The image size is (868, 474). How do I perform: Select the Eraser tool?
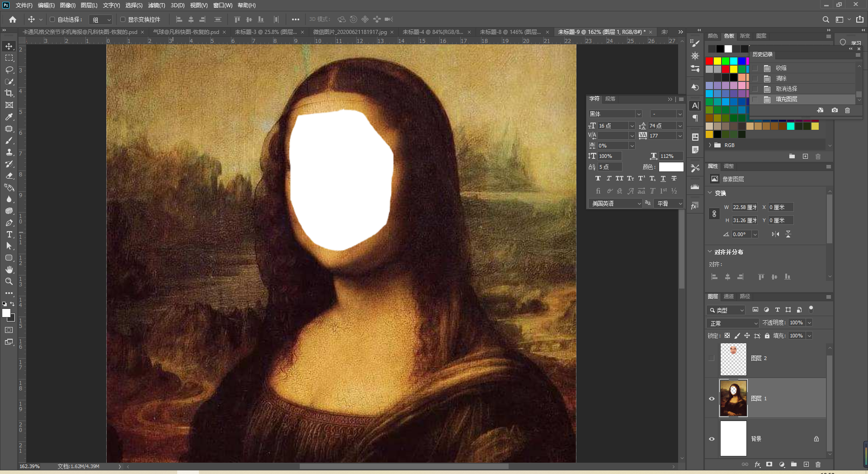[x=9, y=175]
